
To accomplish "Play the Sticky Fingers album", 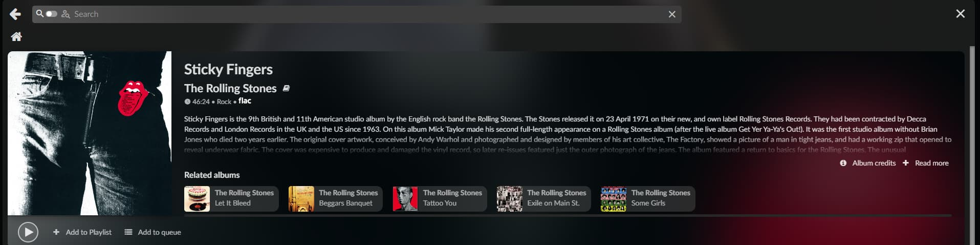I will [x=28, y=232].
